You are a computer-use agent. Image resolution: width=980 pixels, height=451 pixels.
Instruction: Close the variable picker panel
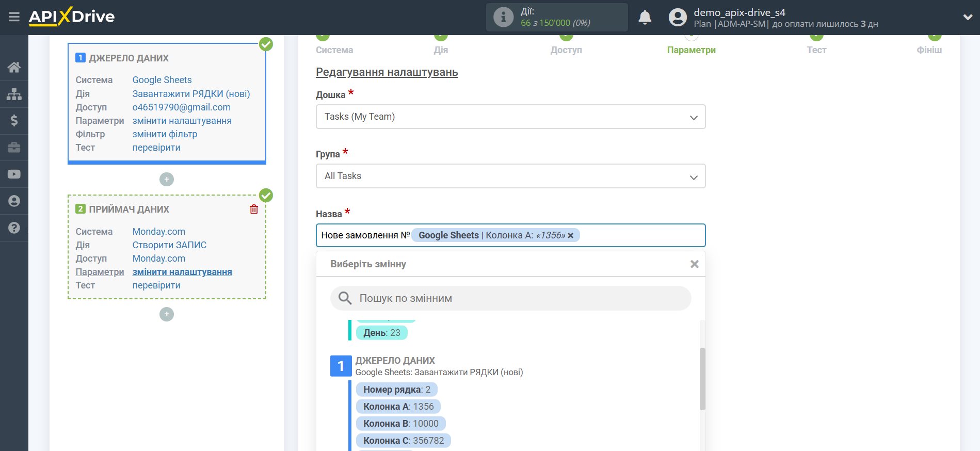[x=695, y=264]
